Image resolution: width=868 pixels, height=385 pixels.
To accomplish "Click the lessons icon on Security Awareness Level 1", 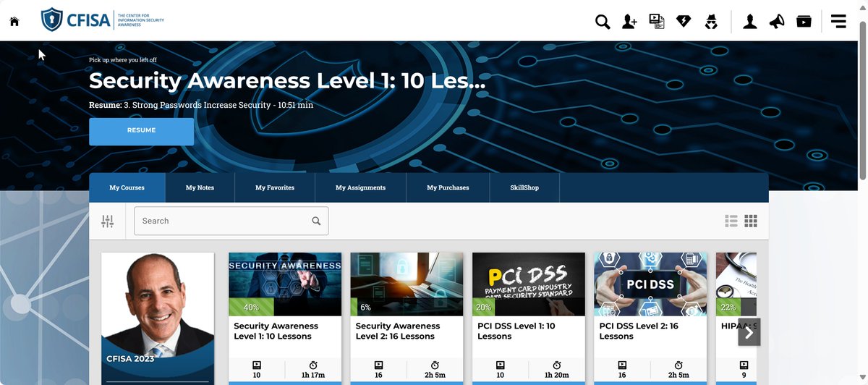I will pyautogui.click(x=257, y=365).
